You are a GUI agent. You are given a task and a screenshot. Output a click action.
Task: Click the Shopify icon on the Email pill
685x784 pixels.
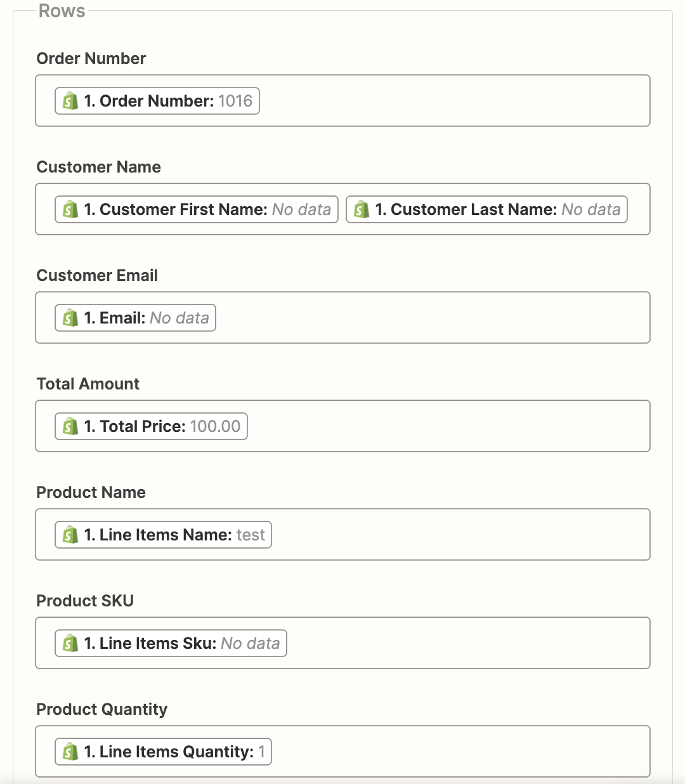click(69, 317)
